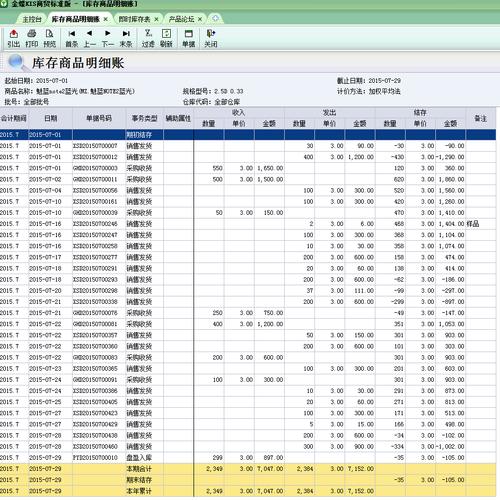Screen dimensions: 500x500
Task: Click the 辅助属性 column header
Action: pyautogui.click(x=178, y=118)
